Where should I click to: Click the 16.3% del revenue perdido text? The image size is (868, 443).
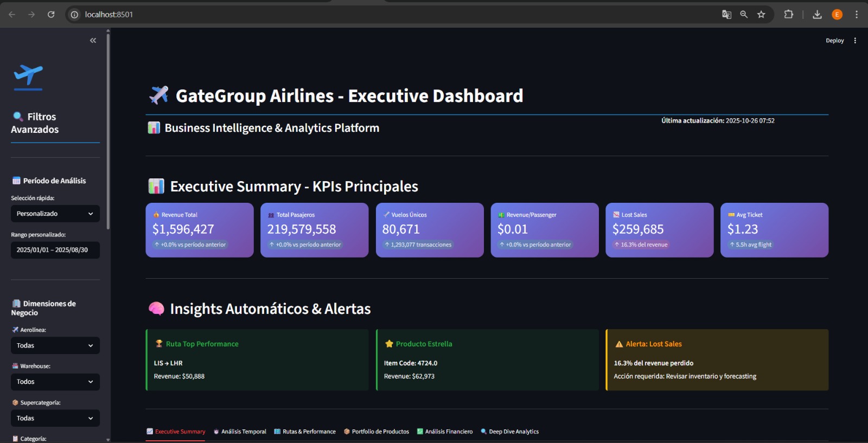[x=654, y=363]
